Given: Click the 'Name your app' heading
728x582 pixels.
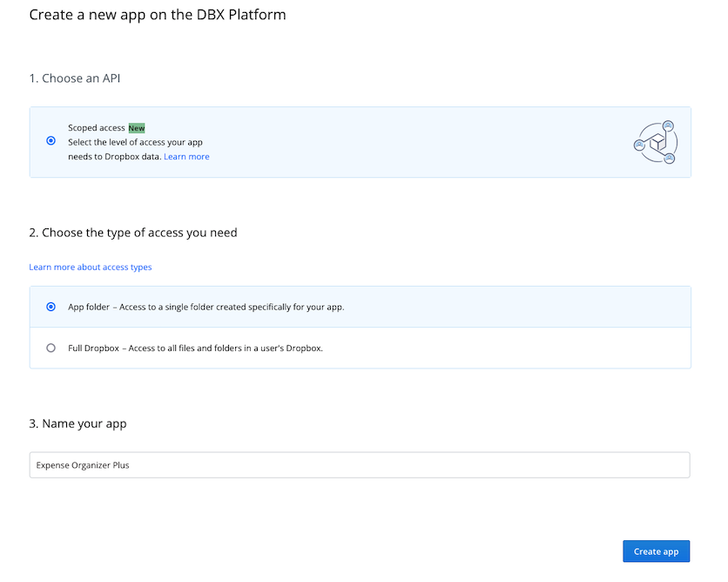Looking at the screenshot, I should pyautogui.click(x=78, y=423).
